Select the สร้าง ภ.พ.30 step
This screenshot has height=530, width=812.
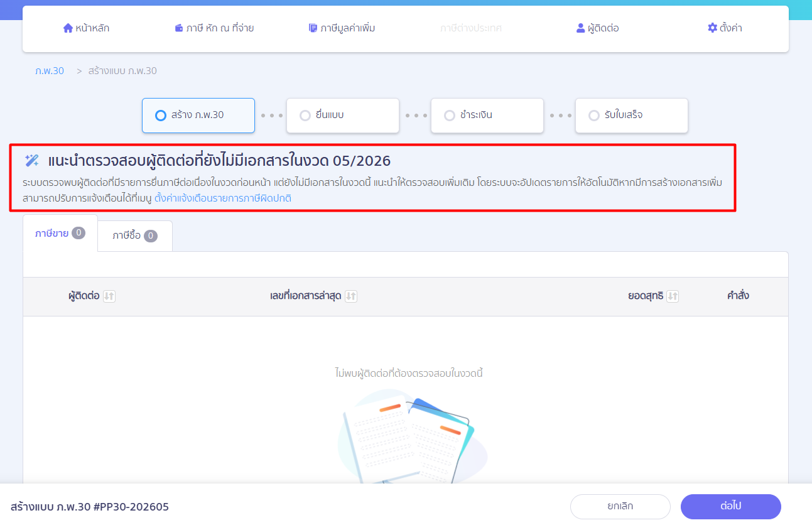click(x=198, y=116)
